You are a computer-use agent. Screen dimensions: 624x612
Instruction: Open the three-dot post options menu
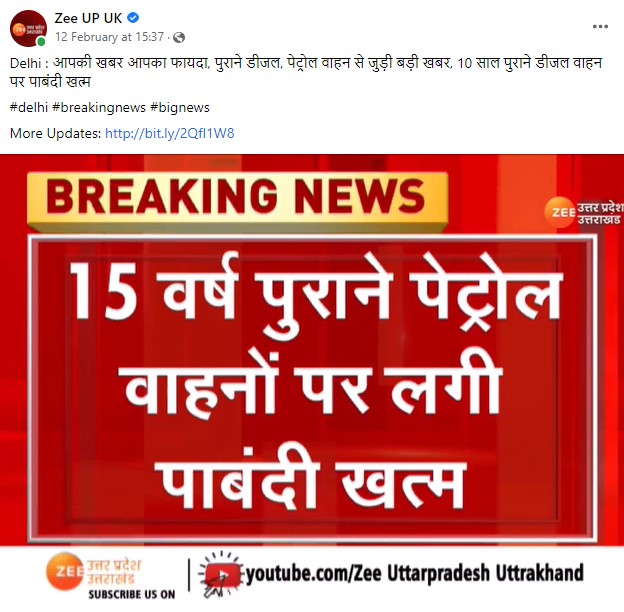[x=600, y=27]
